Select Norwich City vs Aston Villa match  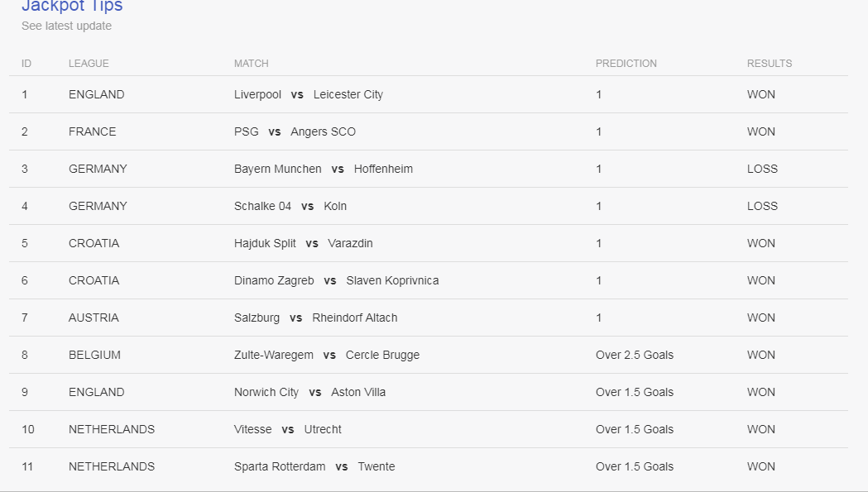click(310, 393)
